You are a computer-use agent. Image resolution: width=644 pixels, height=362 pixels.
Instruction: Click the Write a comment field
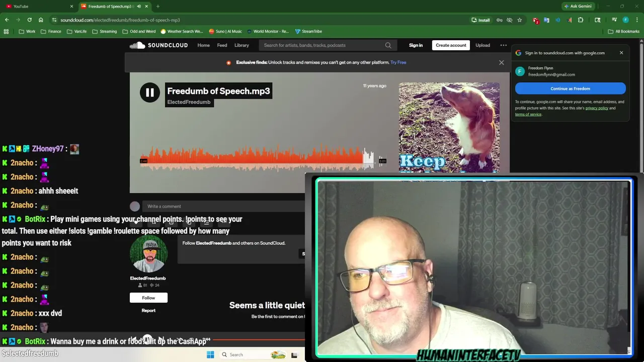pyautogui.click(x=224, y=206)
